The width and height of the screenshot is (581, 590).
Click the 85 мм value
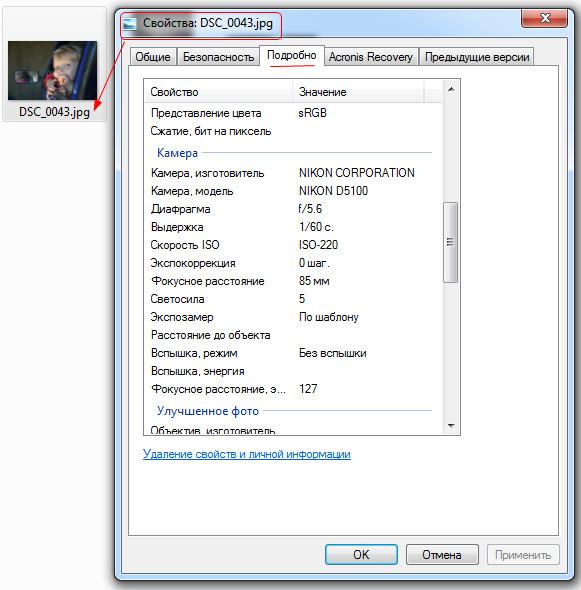[314, 281]
